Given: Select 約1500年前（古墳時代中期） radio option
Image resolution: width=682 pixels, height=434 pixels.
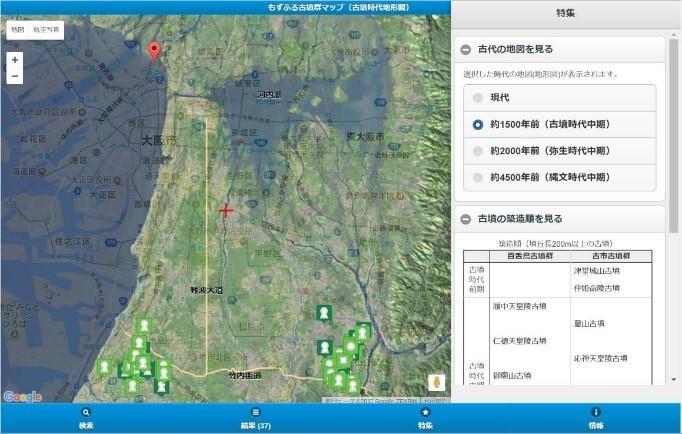Looking at the screenshot, I should (478, 124).
